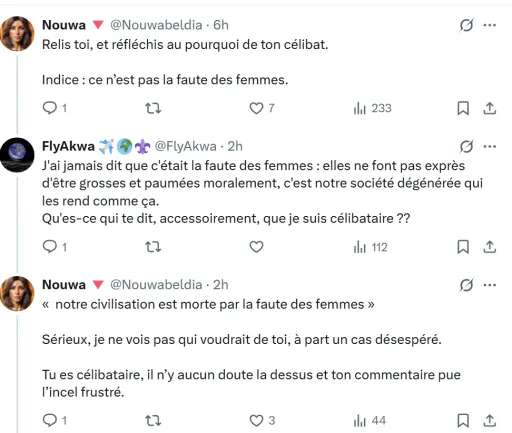Click FlyAkwa's earth profile picture
The height and width of the screenshot is (433, 512).
coord(17,155)
